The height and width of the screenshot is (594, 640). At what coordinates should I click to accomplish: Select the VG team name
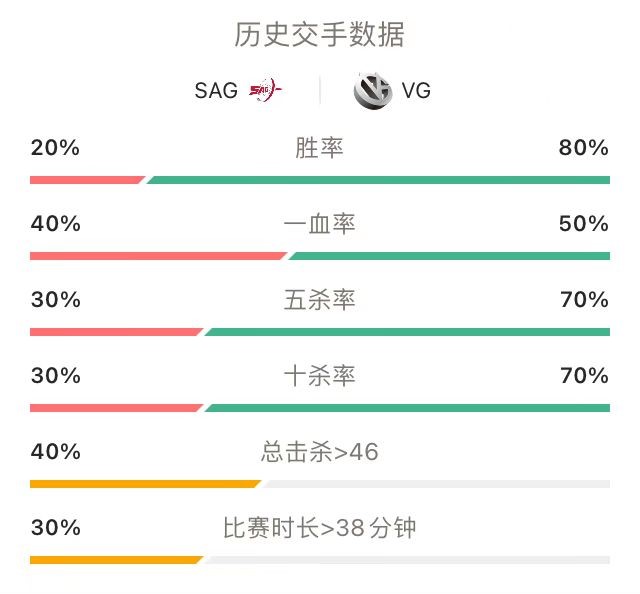coord(416,90)
